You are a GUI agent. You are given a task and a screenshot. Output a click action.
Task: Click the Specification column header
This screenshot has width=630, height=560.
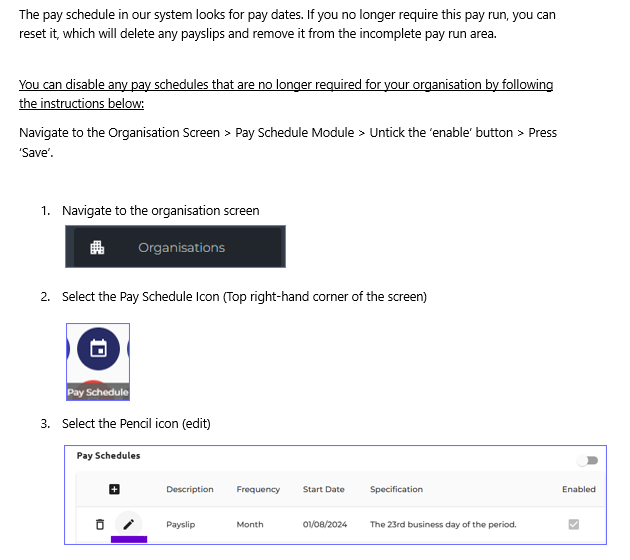click(397, 489)
